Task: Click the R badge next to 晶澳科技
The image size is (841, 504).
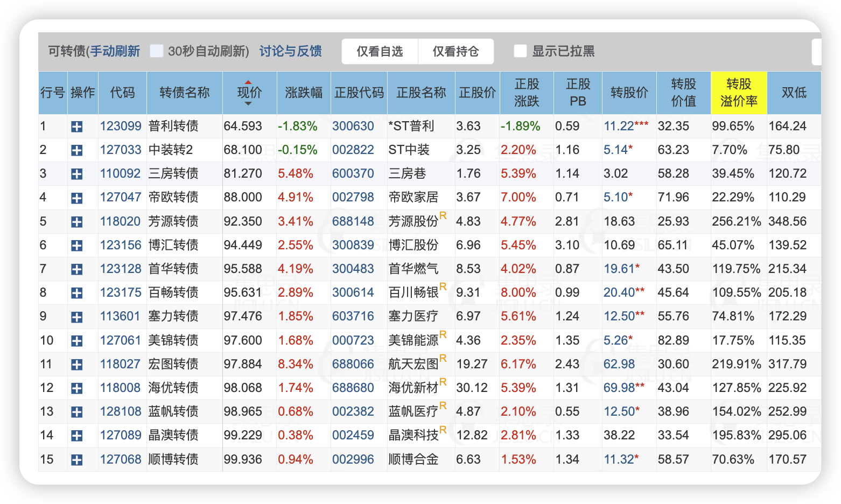Action: pyautogui.click(x=443, y=430)
